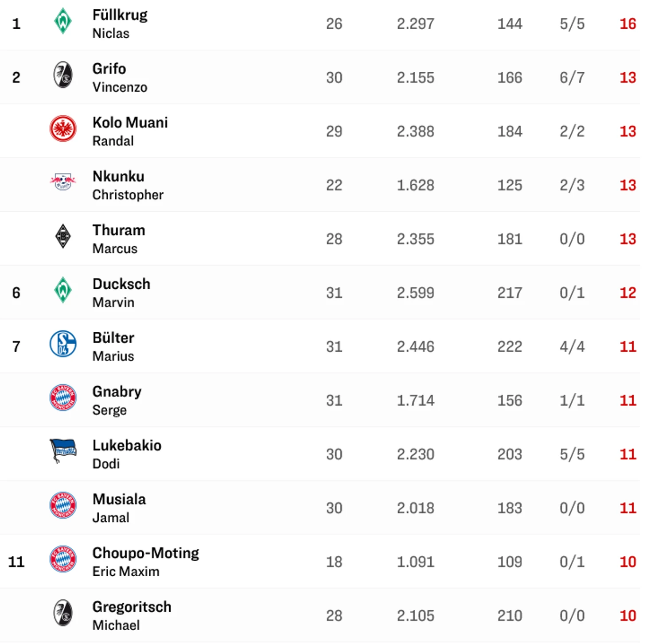Click Bayern crest beside Gnabry

pos(63,397)
